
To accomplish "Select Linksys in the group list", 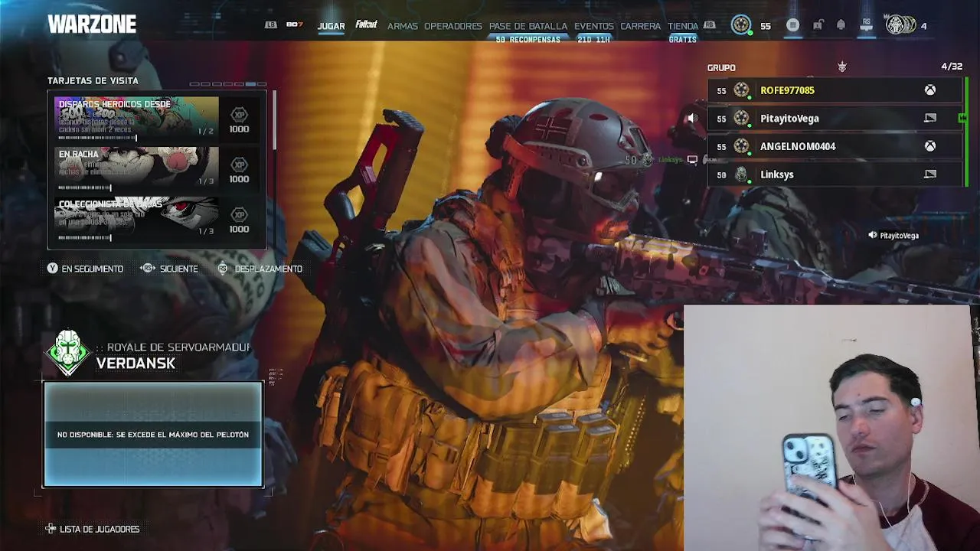I will (835, 174).
